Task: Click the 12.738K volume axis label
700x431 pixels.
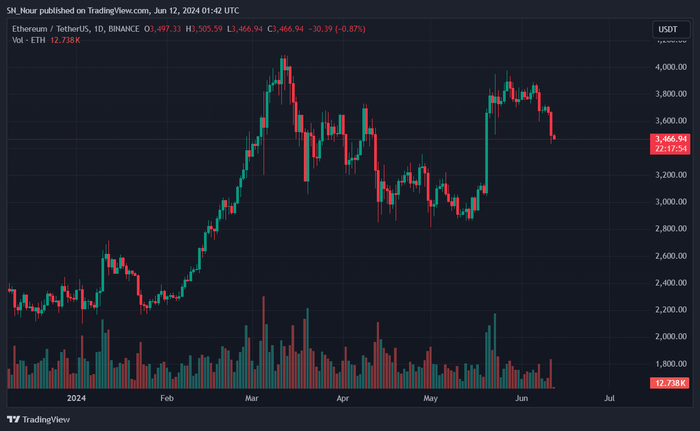Action: (670, 383)
